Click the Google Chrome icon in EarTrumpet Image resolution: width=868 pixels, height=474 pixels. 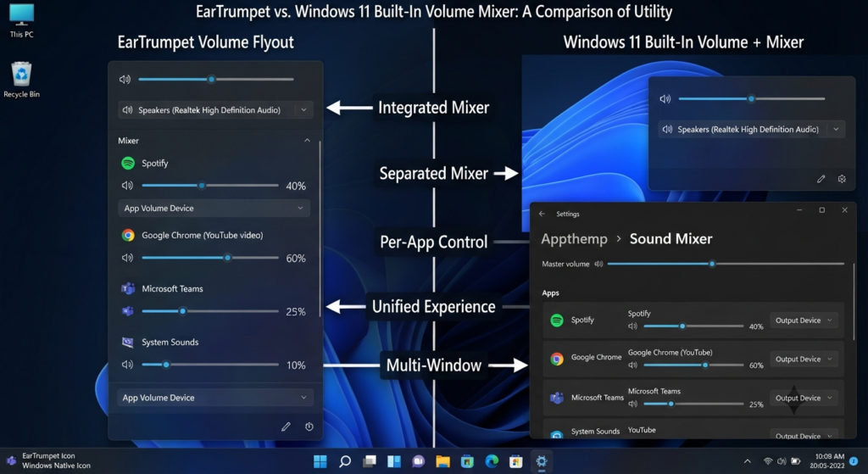[x=128, y=235]
